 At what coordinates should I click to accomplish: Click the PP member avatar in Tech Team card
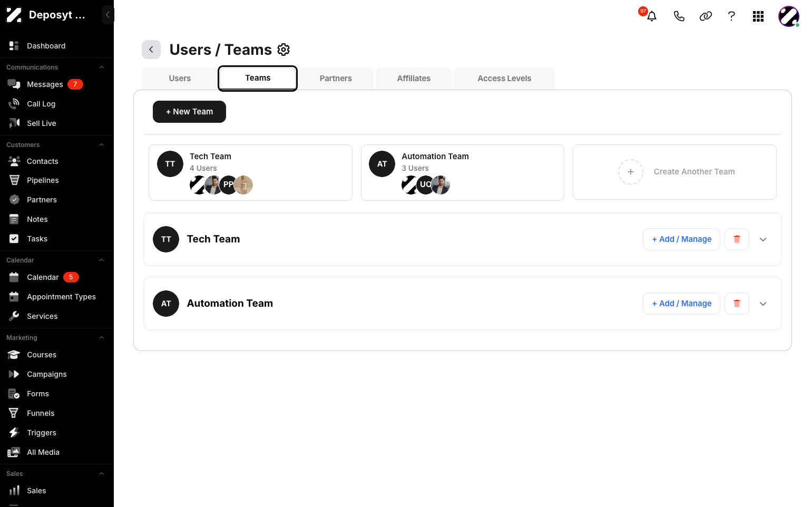[x=228, y=185]
